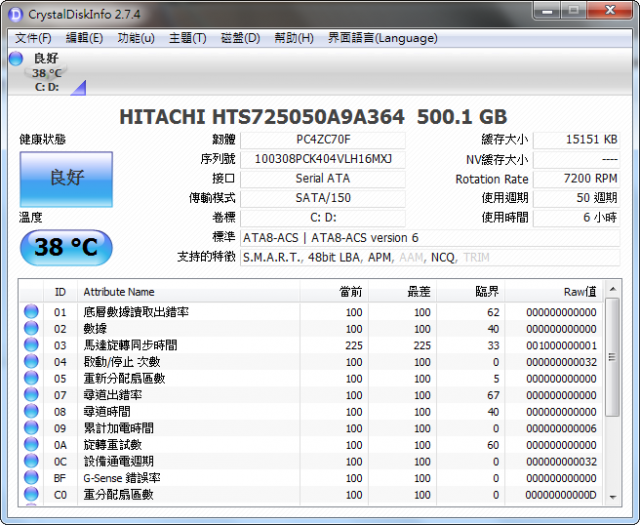
Task: Click the power on hours 6 小時
Action: pos(577,218)
